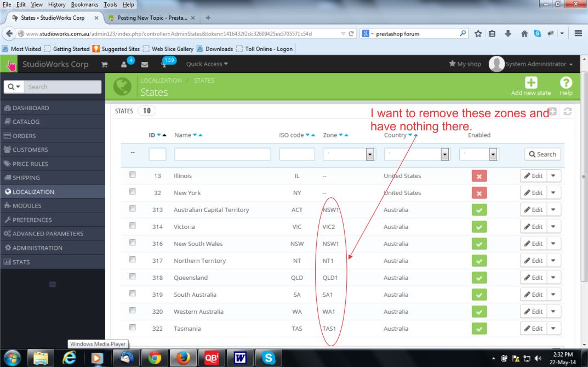Open the Country filter dropdown
This screenshot has width=588, height=367.
tap(416, 154)
